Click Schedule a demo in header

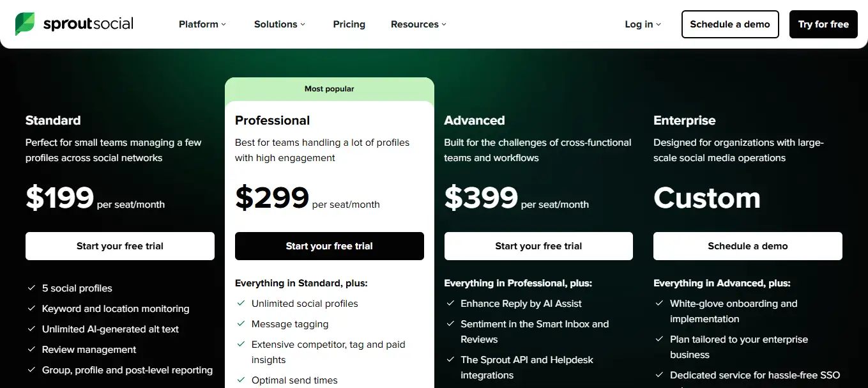tap(730, 24)
